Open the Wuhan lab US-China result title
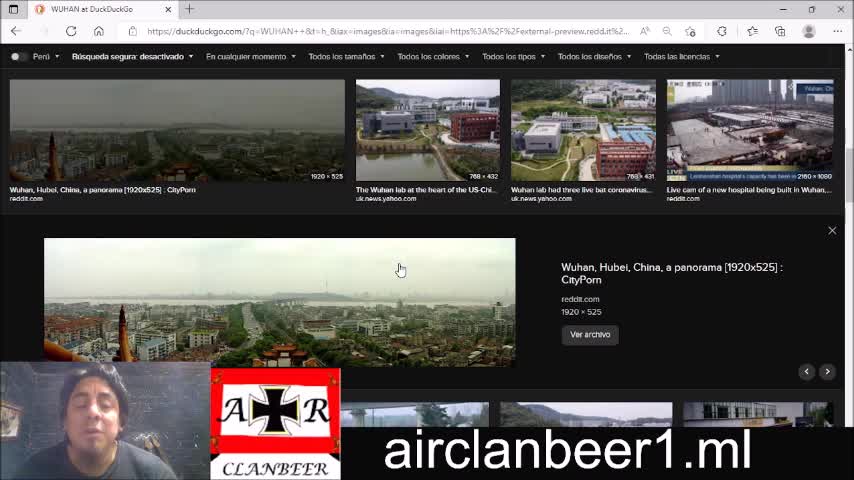Image resolution: width=854 pixels, height=480 pixels. (426, 190)
